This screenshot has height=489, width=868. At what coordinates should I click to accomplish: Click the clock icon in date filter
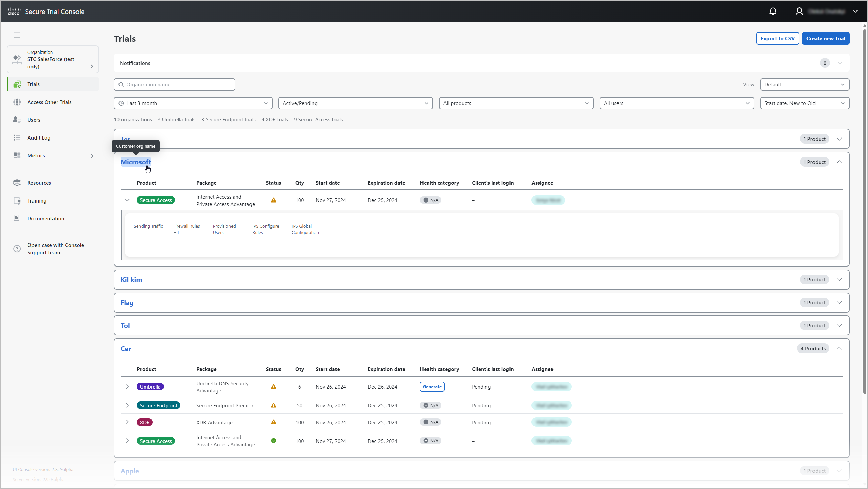pos(121,103)
